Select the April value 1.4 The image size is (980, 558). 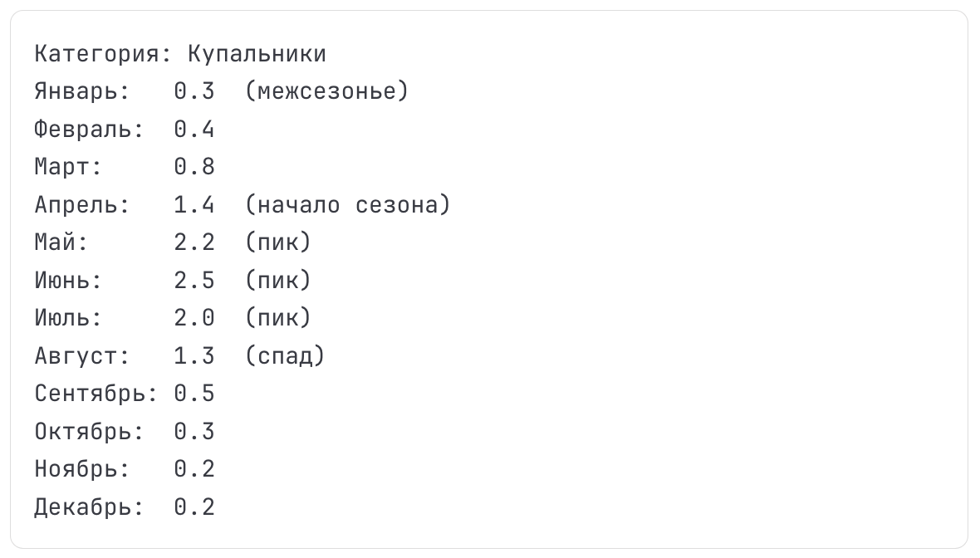pos(194,205)
